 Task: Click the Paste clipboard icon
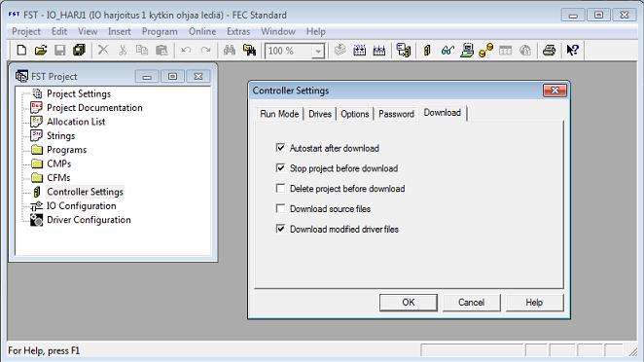pos(161,51)
